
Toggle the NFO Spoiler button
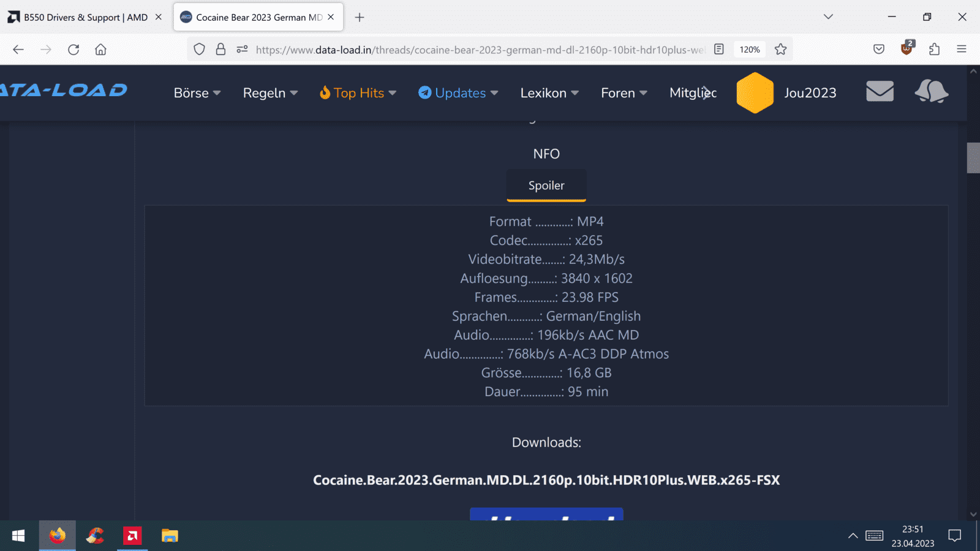(546, 186)
